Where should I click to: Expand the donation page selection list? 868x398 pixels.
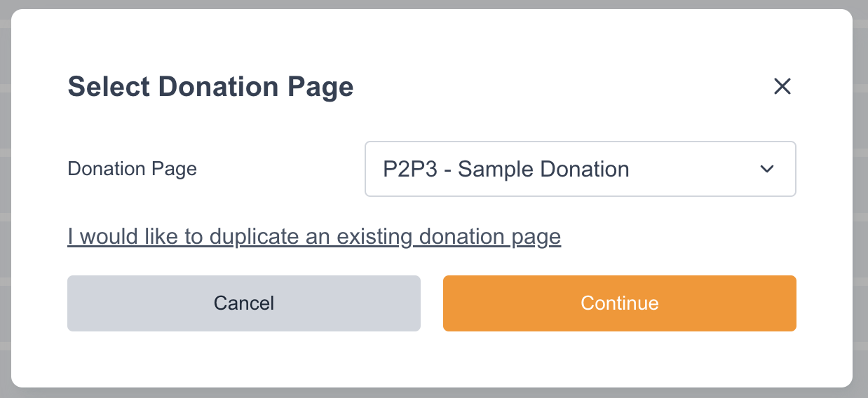pos(580,169)
